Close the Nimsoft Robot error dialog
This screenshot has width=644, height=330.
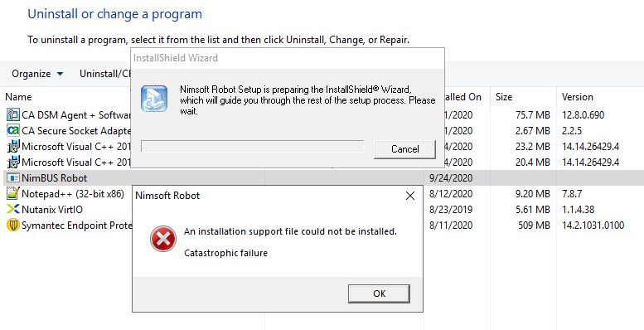coord(410,196)
